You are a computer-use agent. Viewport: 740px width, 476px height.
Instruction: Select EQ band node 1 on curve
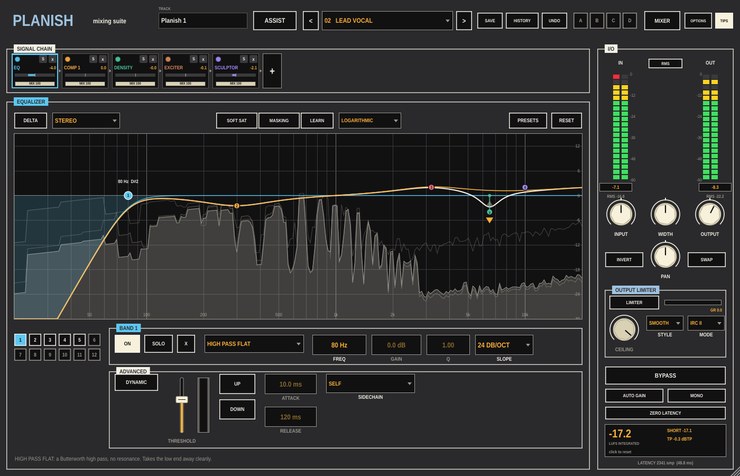tap(128, 195)
